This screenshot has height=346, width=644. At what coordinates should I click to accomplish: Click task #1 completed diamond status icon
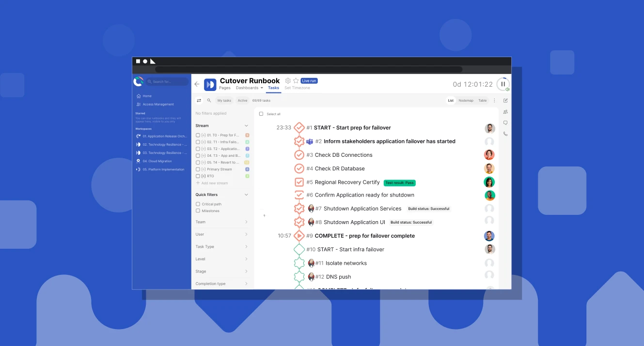coord(299,128)
